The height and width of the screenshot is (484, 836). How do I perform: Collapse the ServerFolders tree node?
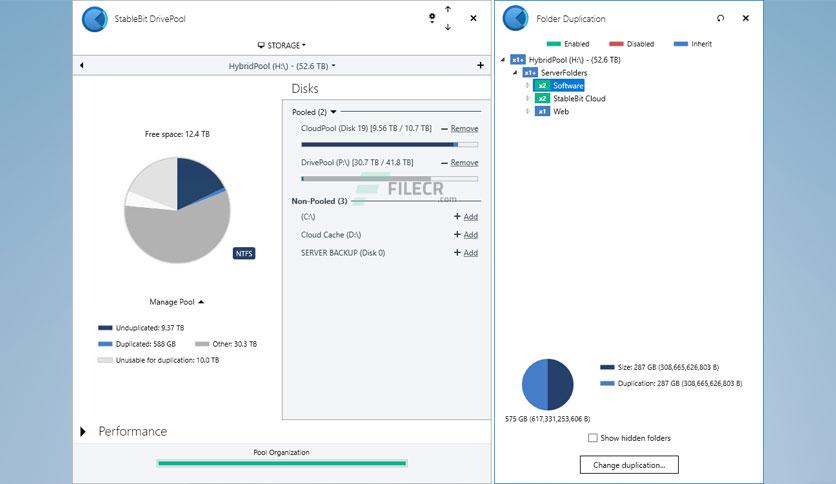click(515, 72)
